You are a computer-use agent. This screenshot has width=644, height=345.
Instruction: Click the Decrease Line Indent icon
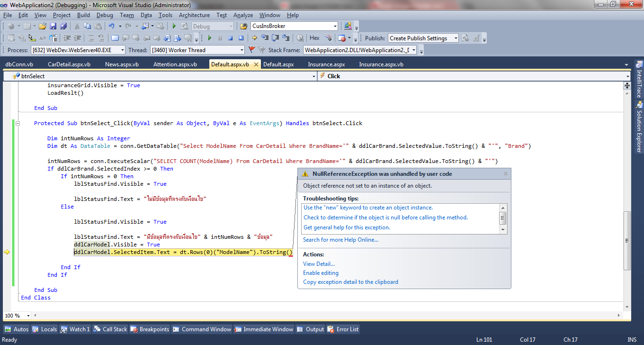[67, 38]
